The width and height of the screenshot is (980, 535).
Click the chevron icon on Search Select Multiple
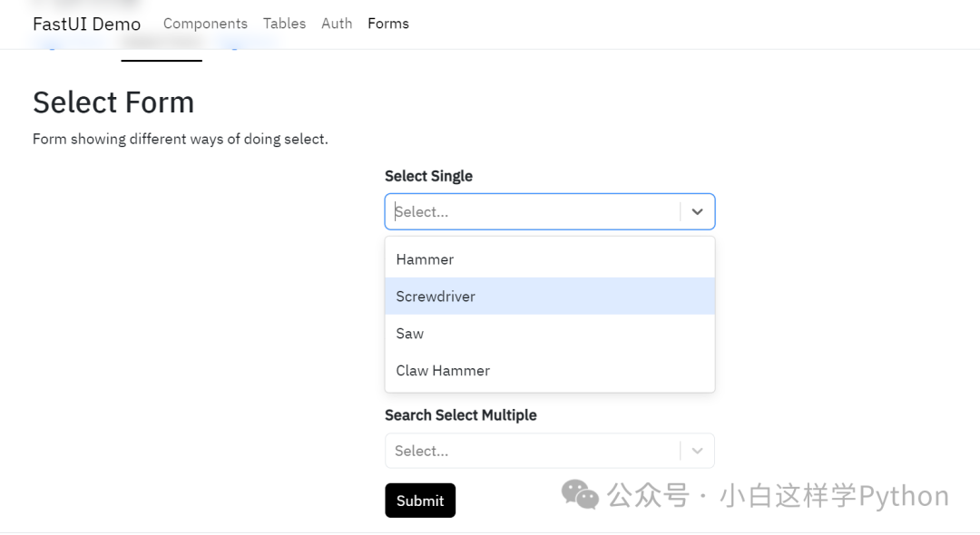[x=697, y=450]
